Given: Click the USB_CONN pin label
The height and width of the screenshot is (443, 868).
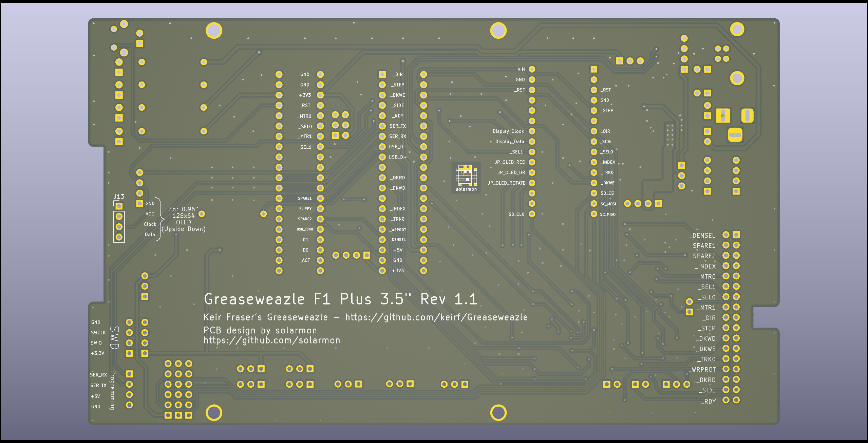Looking at the screenshot, I should click(x=305, y=229).
